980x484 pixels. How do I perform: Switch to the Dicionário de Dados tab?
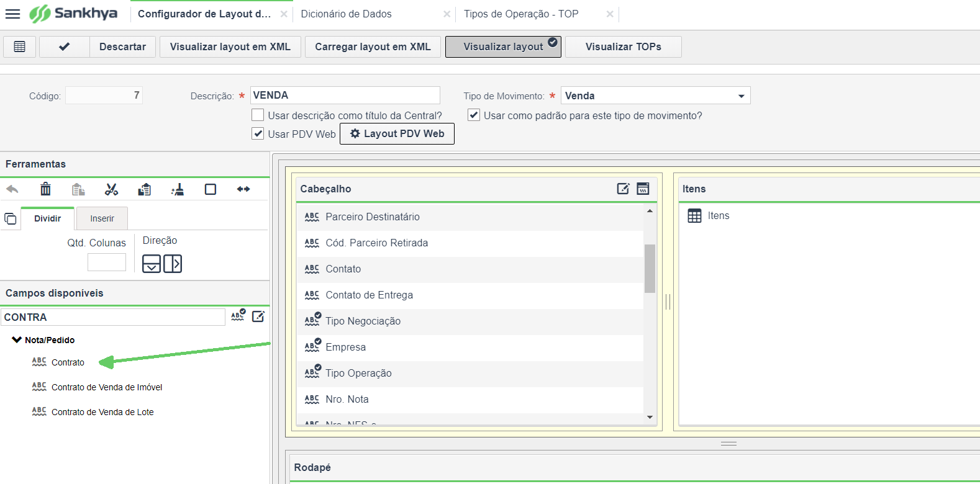tap(347, 14)
